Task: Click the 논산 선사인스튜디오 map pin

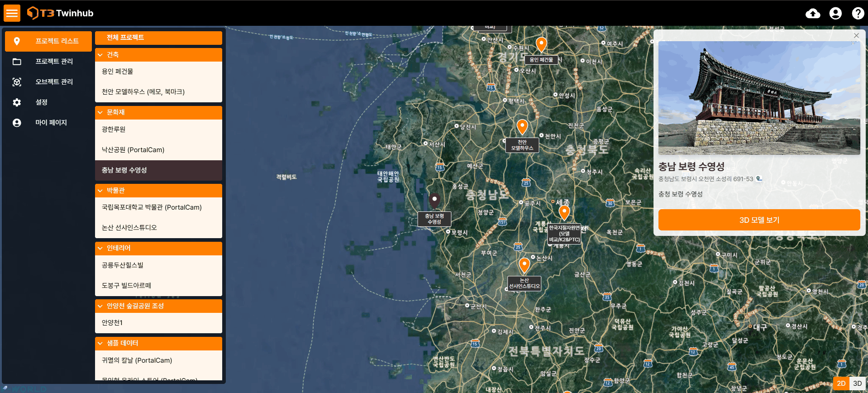Action: 524,265
